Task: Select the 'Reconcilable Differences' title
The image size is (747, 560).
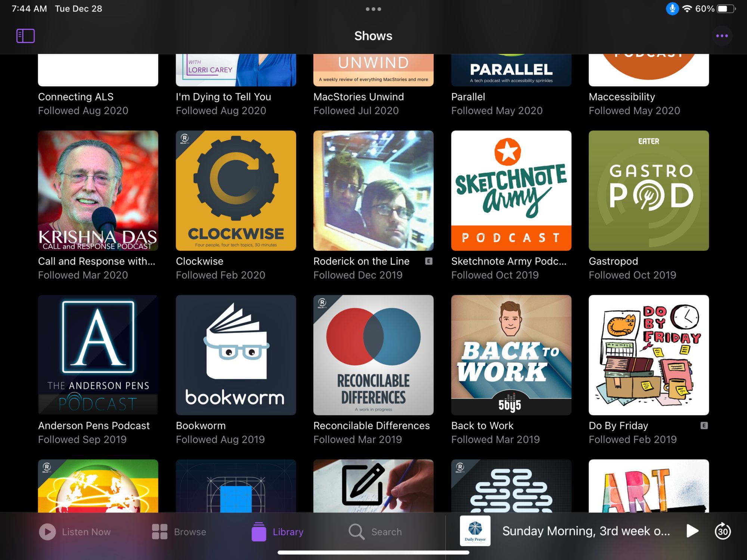Action: click(x=372, y=426)
